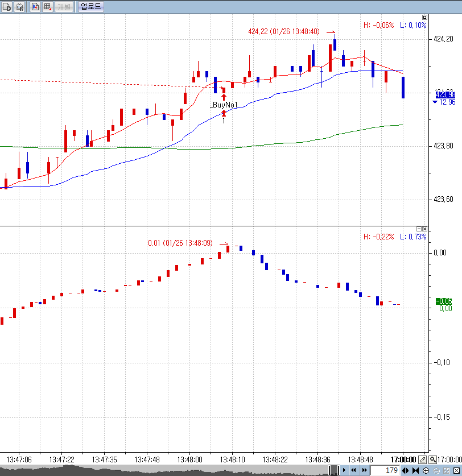Maximize the upper price chart pane
Viewport: 462px width, 476px height.
tap(424, 18)
